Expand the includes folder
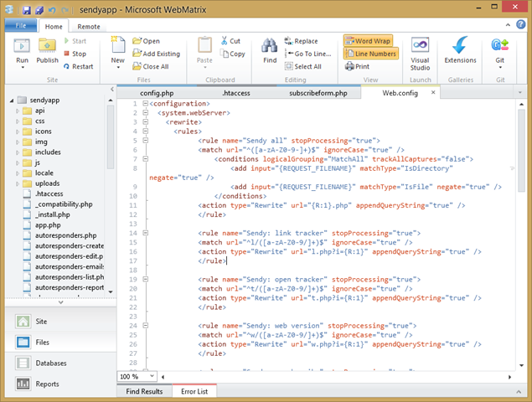This screenshot has width=532, height=402. 18,152
